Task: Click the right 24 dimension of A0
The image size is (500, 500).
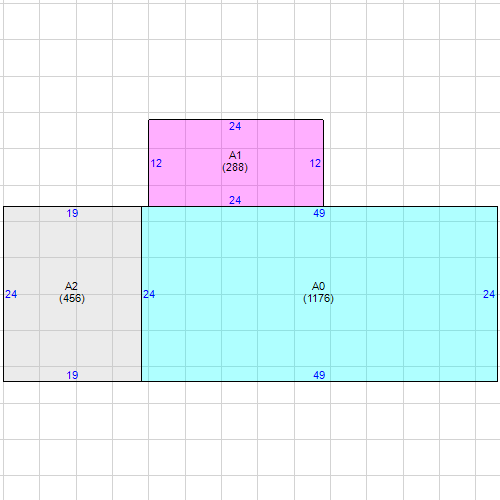Action: pyautogui.click(x=489, y=294)
